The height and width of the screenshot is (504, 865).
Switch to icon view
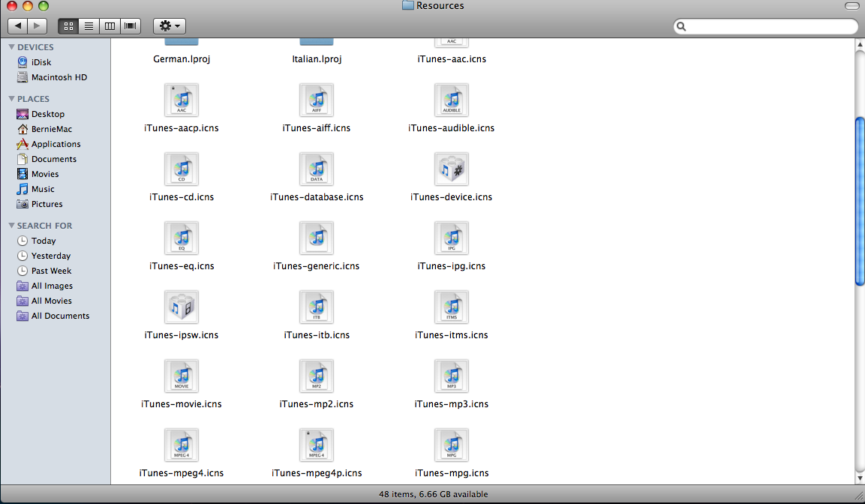point(68,26)
